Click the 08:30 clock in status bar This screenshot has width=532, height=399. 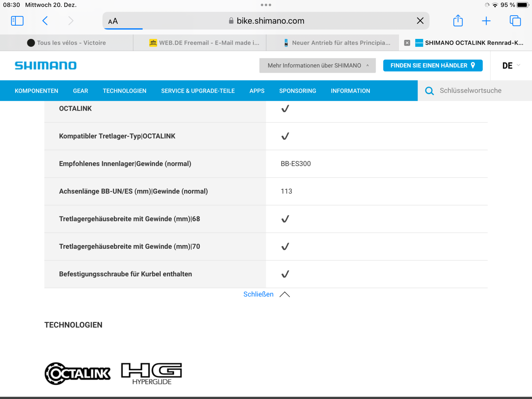pyautogui.click(x=12, y=5)
